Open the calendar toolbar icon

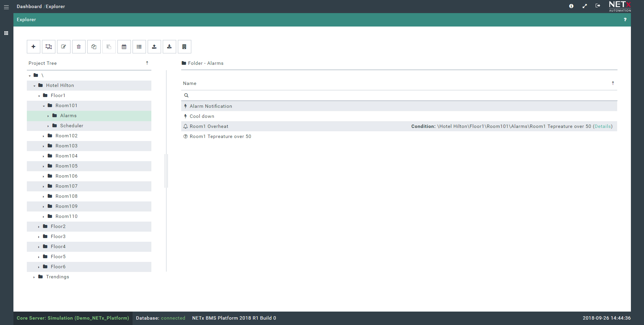124,47
